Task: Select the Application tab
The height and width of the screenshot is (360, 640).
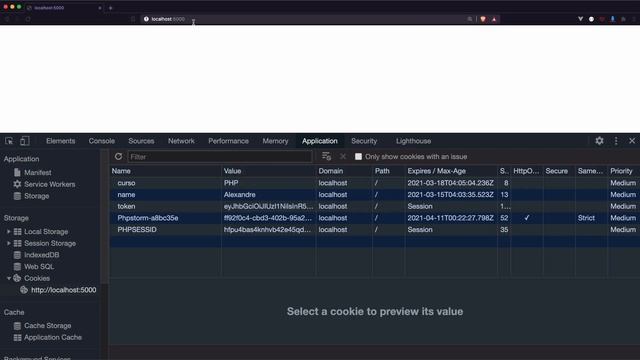Action: 320,141
